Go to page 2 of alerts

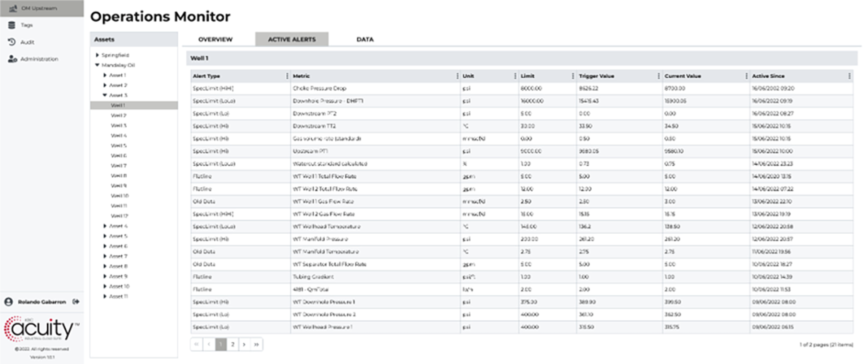233,344
